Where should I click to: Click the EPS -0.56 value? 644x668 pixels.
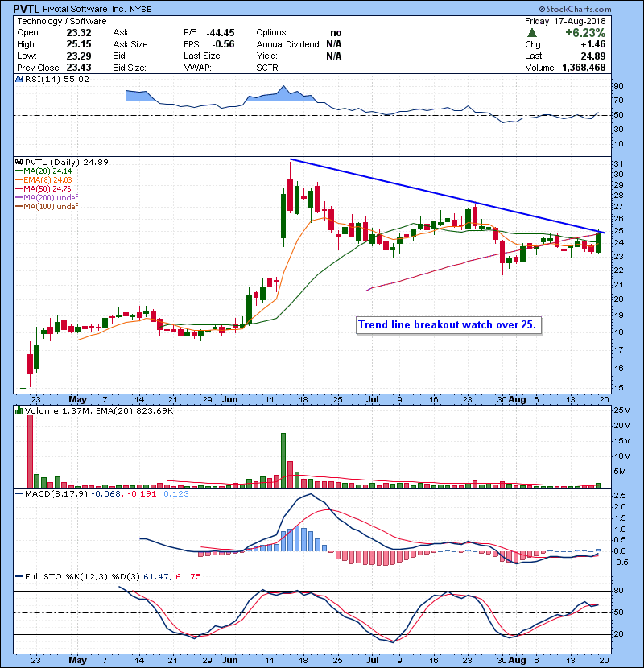pyautogui.click(x=223, y=44)
